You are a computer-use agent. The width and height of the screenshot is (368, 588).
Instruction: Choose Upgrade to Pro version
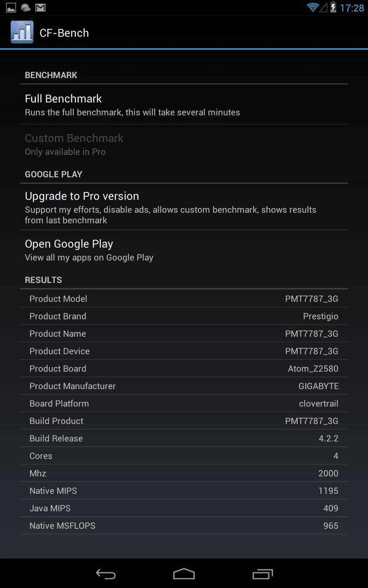click(184, 207)
